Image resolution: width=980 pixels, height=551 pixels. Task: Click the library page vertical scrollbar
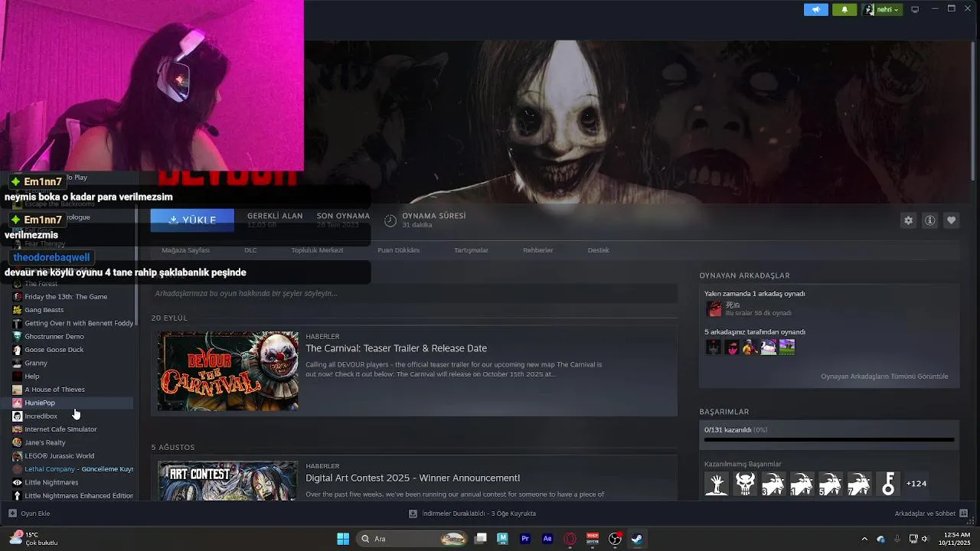point(974,112)
